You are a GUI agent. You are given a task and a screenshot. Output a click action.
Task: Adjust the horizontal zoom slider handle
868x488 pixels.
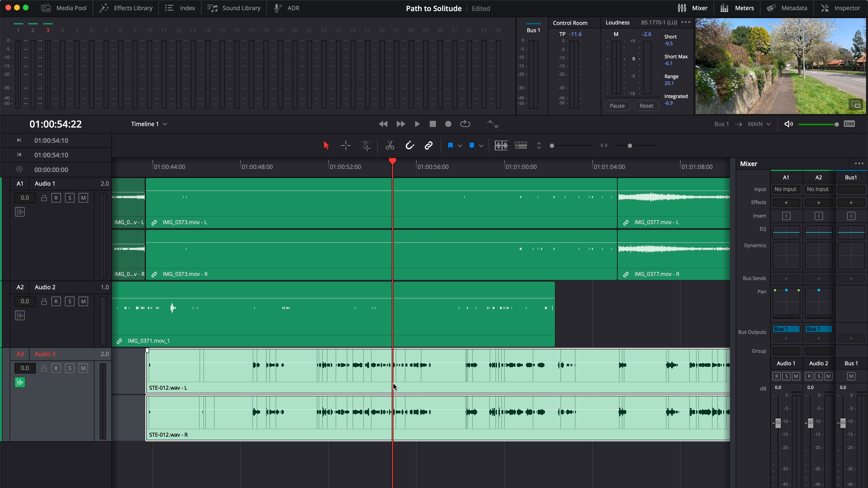click(630, 146)
